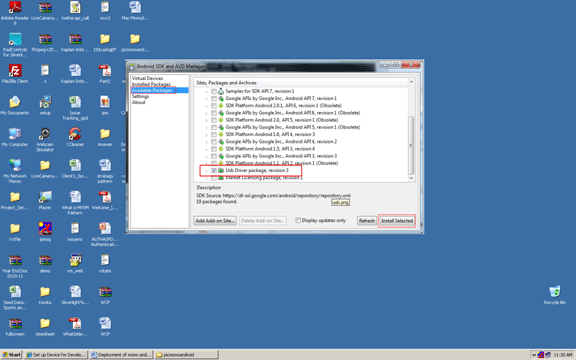576x360 pixels.
Task: Switch to Set up Device taskbar window
Action: [56, 354]
